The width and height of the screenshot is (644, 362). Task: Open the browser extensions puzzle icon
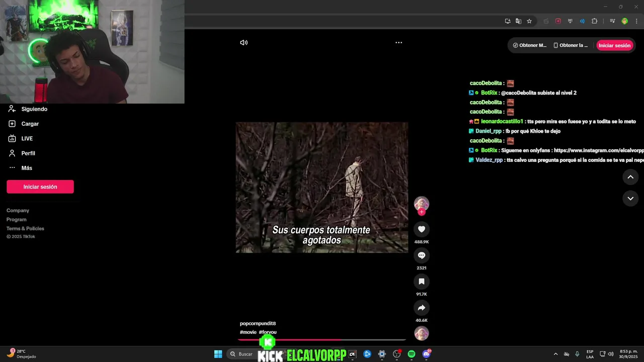[x=594, y=21]
